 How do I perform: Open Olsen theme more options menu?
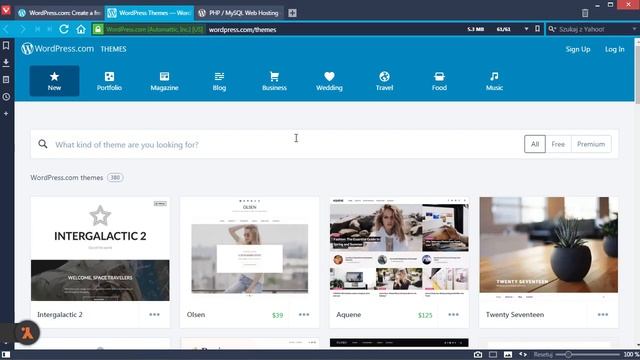point(304,314)
